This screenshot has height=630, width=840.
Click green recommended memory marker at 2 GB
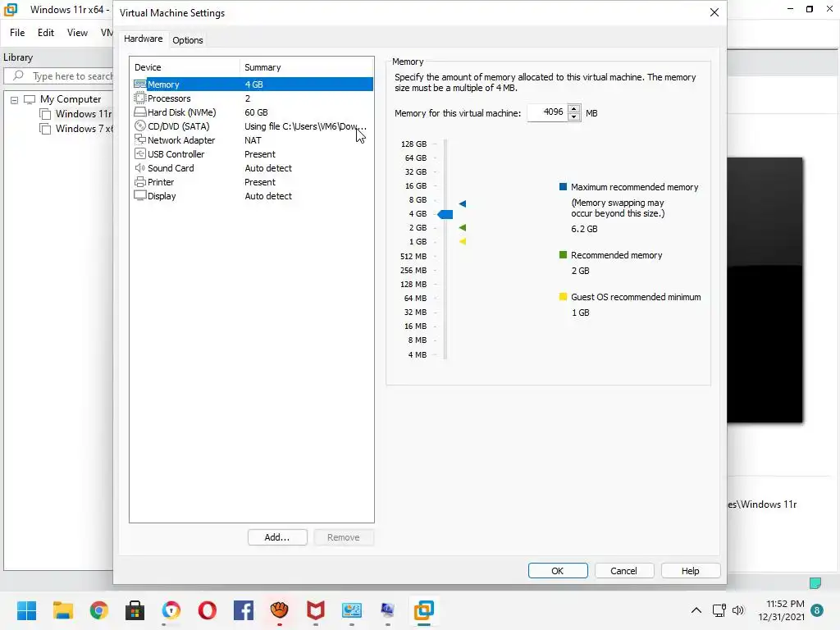[x=463, y=228]
